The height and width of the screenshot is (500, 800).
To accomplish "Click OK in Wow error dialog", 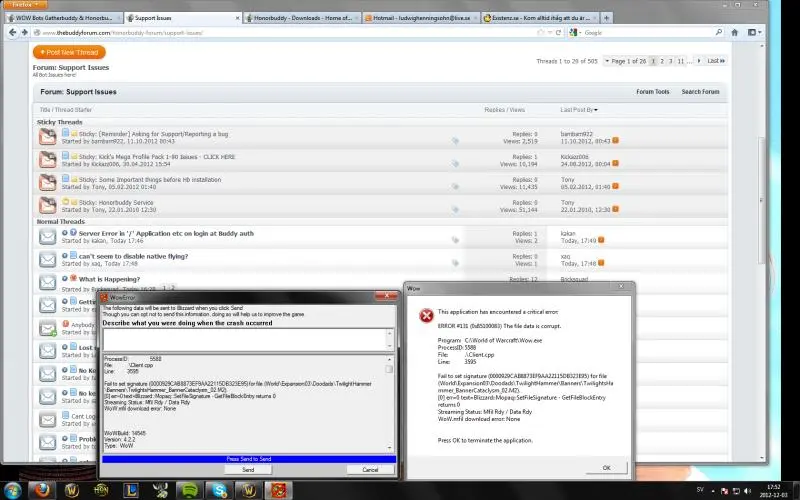I will point(606,468).
